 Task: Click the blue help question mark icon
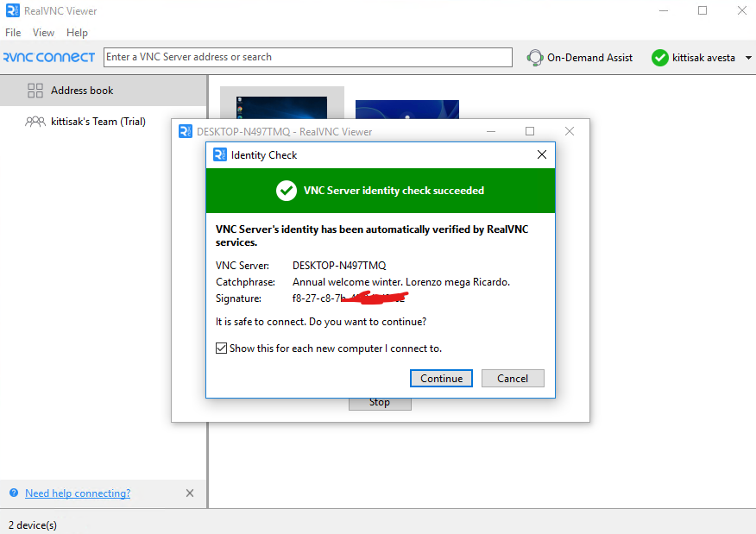(x=14, y=493)
